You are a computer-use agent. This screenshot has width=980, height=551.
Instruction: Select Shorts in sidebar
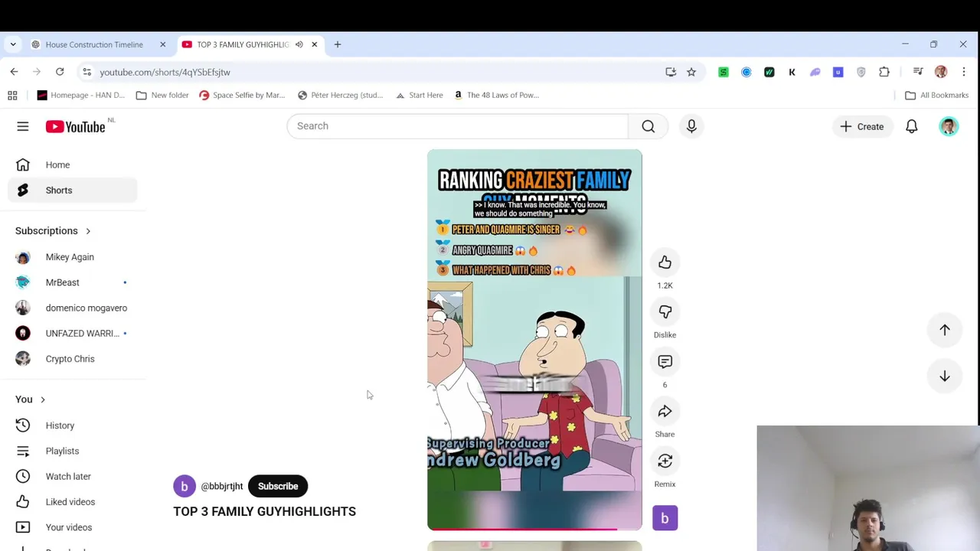[x=72, y=191]
